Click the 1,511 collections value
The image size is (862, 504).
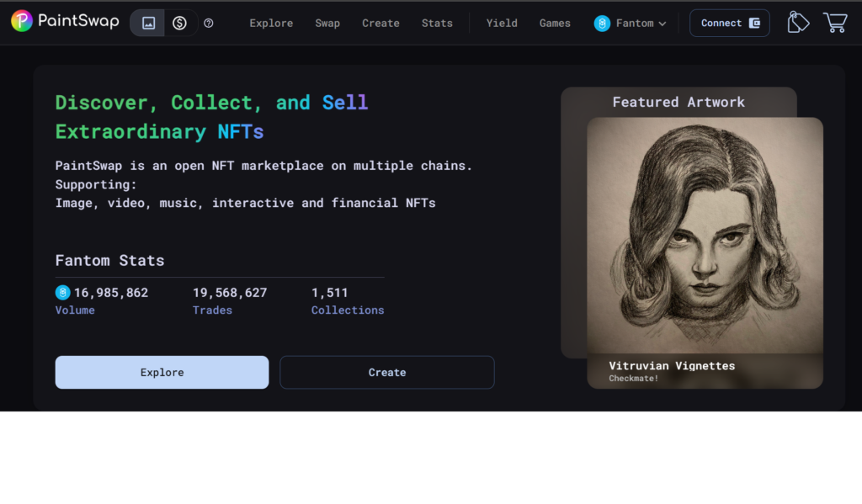[330, 293]
